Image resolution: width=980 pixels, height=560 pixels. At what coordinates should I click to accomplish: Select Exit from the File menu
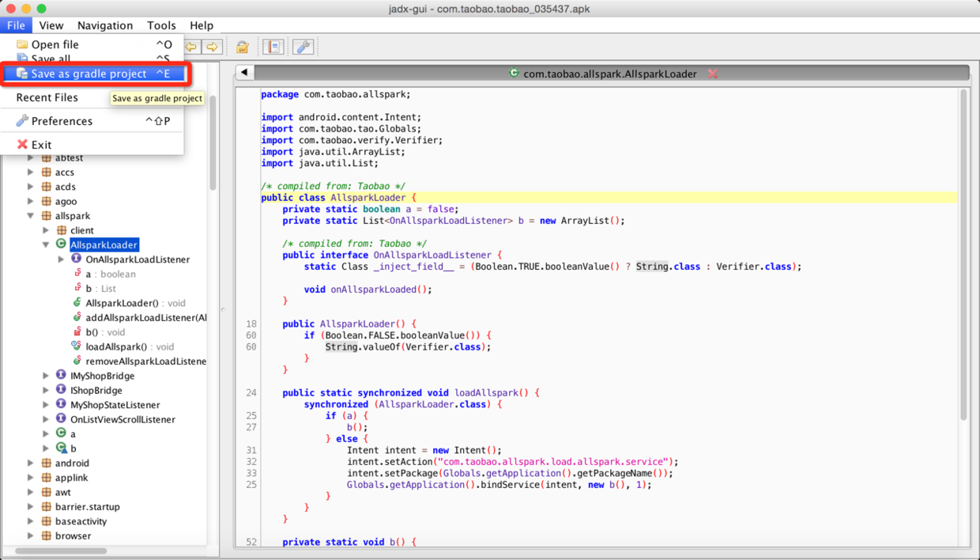41,145
